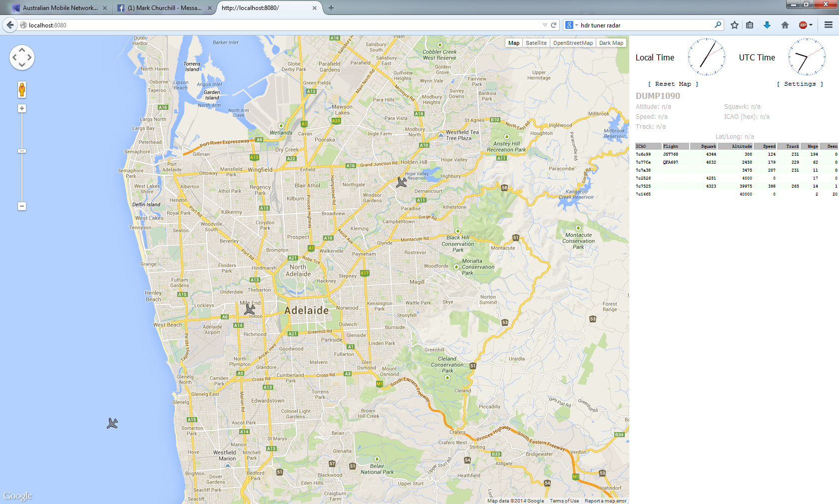This screenshot has height=504, width=839.
Task: Close the localhost:8080 tab
Action: coord(315,8)
